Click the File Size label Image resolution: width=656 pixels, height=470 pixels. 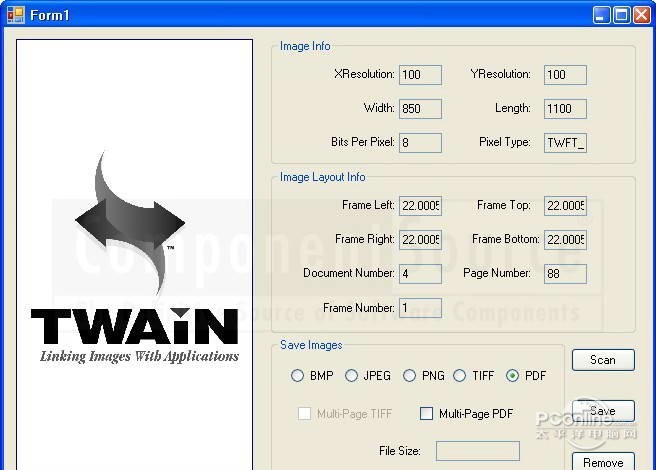tap(400, 451)
